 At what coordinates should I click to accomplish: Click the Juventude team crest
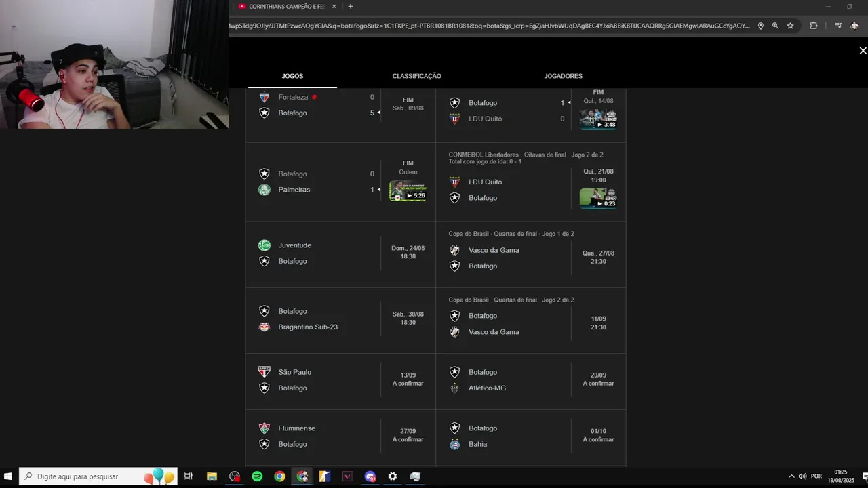click(264, 245)
